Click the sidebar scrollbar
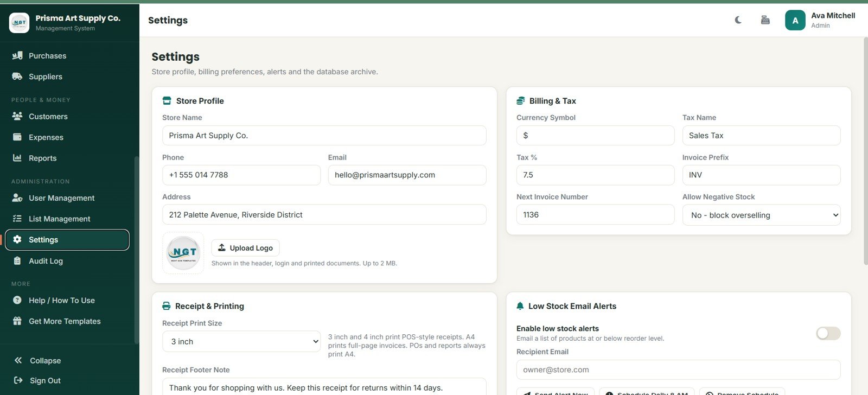The width and height of the screenshot is (868, 395). point(137,250)
